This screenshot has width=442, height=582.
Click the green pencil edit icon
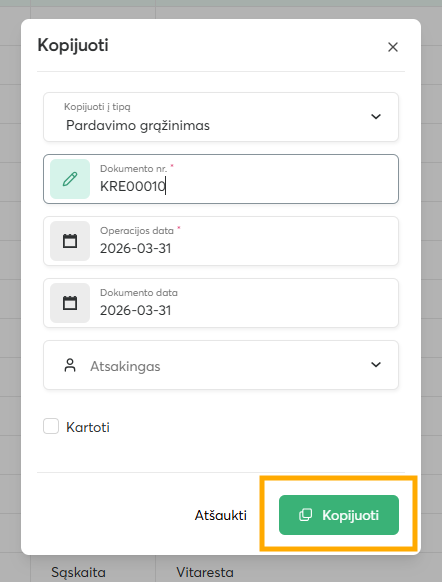[x=70, y=179]
